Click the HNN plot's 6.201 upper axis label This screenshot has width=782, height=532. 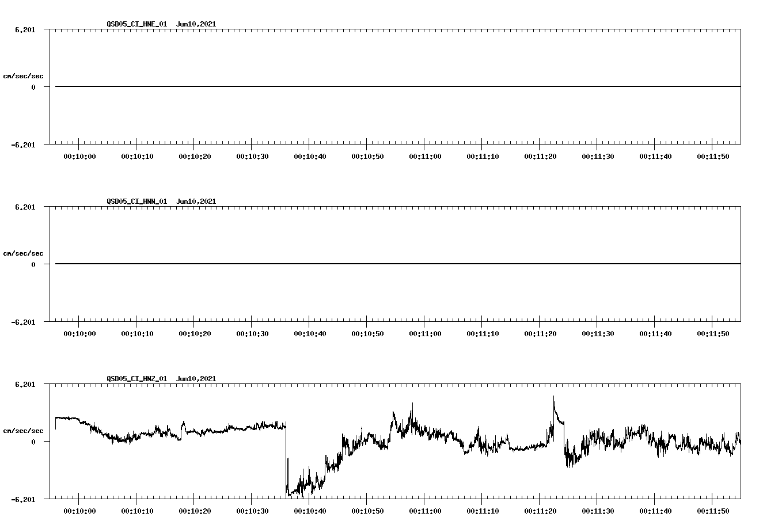point(25,207)
